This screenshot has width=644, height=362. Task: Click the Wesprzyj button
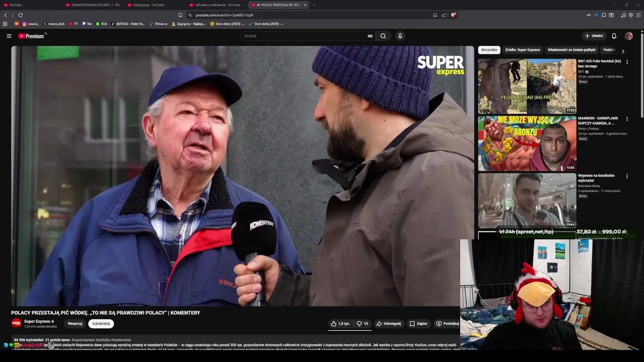[x=75, y=324]
